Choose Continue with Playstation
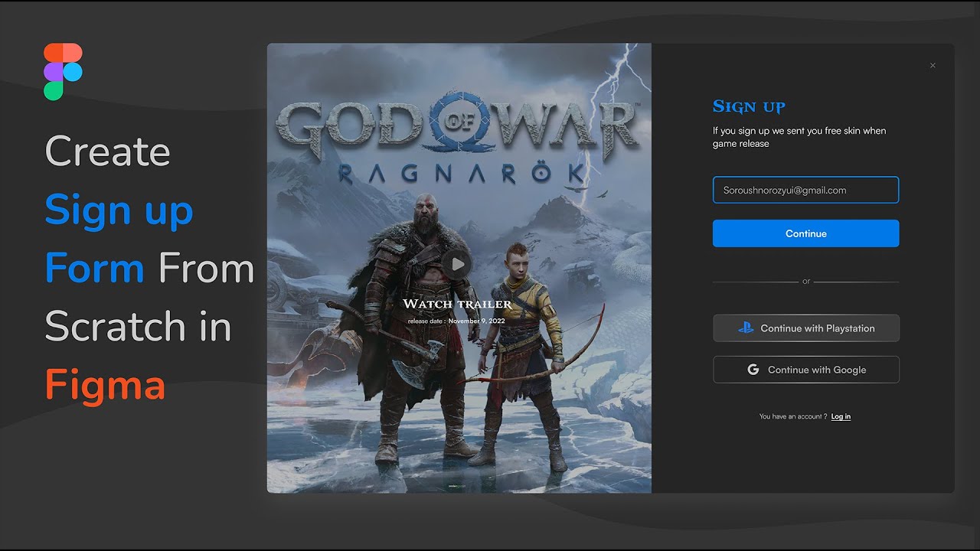Viewport: 980px width, 551px height. click(x=805, y=328)
